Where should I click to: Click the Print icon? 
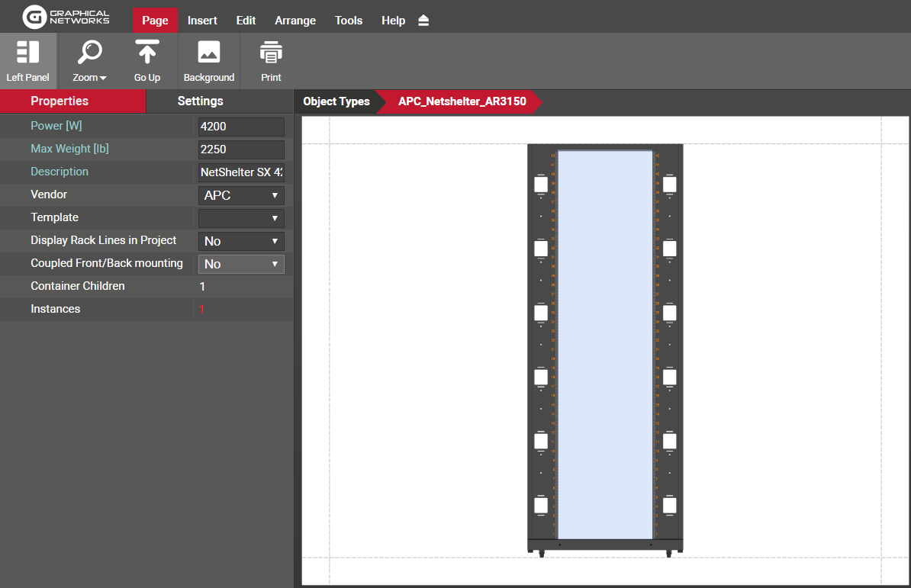point(271,61)
